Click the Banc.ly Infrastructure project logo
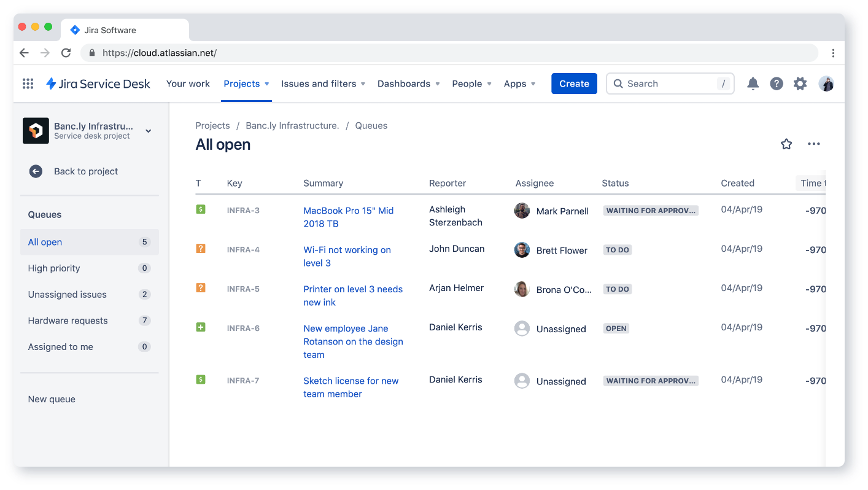Screen dimensions: 868x490 click(x=36, y=131)
